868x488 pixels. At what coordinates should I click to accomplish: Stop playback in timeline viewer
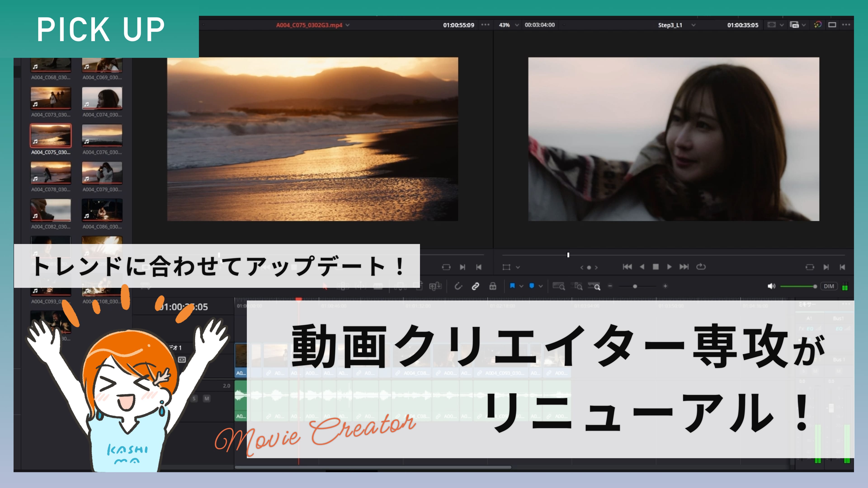click(x=655, y=267)
